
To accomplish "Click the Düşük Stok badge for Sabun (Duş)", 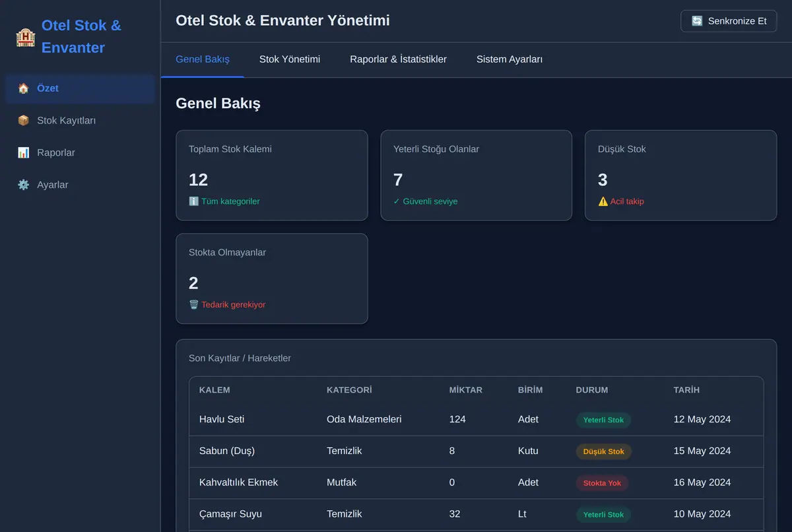I will [604, 452].
